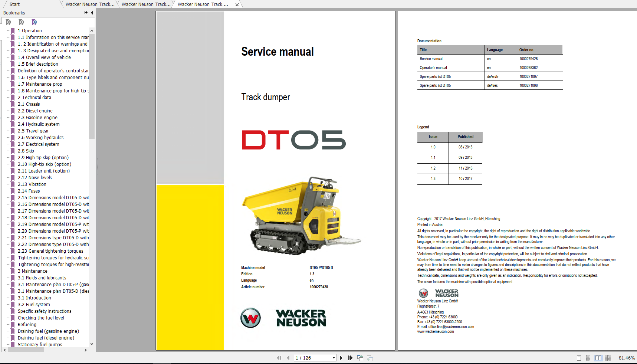The width and height of the screenshot is (637, 364).
Task: Click bookmark icon beside 2.13 Vibration
Action: tap(13, 184)
